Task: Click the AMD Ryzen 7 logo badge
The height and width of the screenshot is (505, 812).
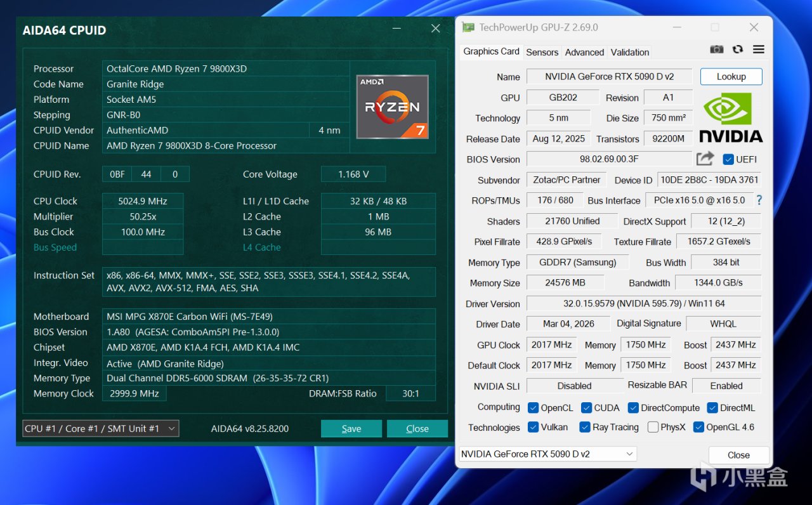Action: point(392,107)
